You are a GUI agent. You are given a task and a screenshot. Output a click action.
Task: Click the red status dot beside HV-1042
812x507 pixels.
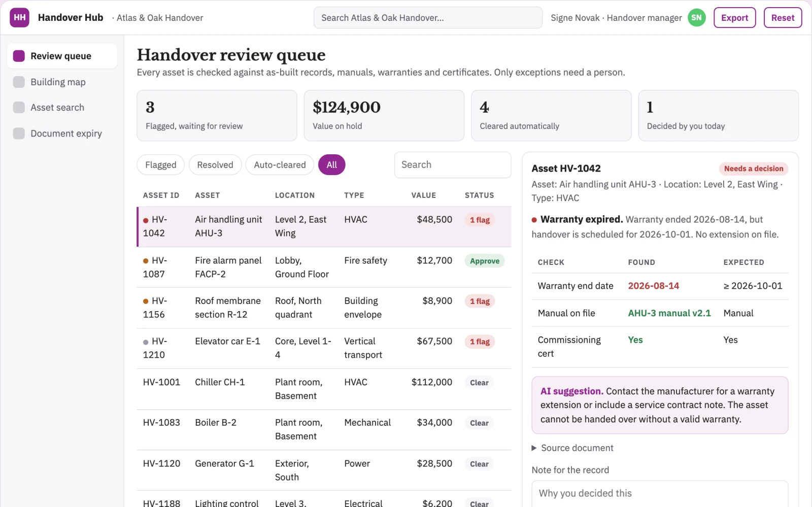click(146, 220)
